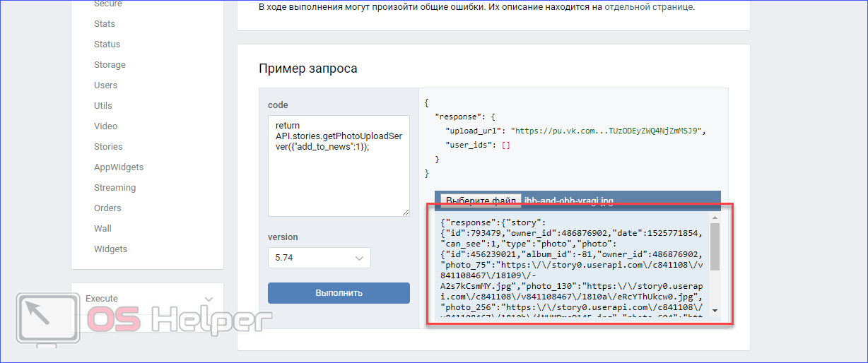
Task: Open Utils in the sidebar
Action: (x=103, y=106)
